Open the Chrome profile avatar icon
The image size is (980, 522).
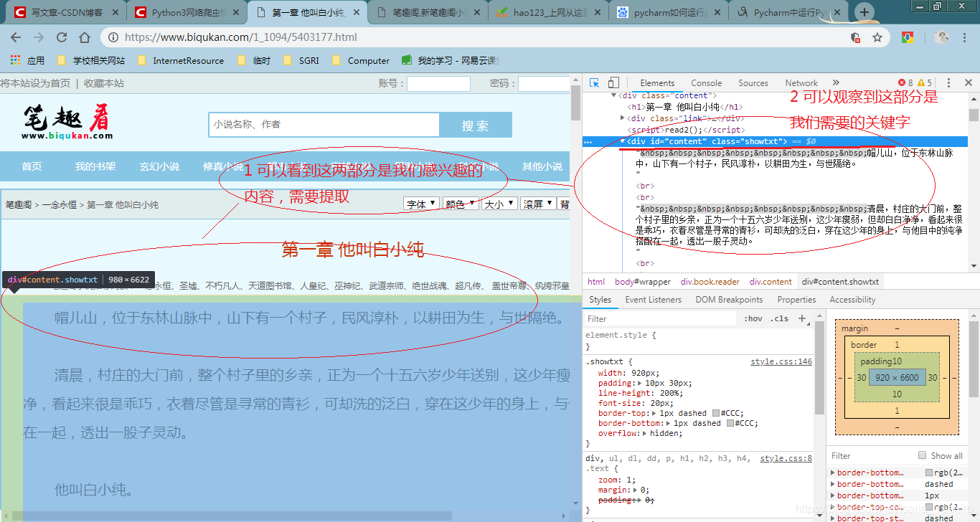(942, 37)
